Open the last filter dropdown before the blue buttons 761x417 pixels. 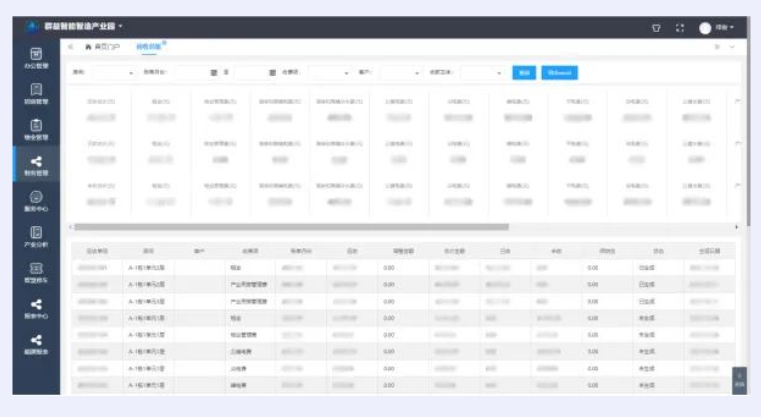(x=482, y=72)
